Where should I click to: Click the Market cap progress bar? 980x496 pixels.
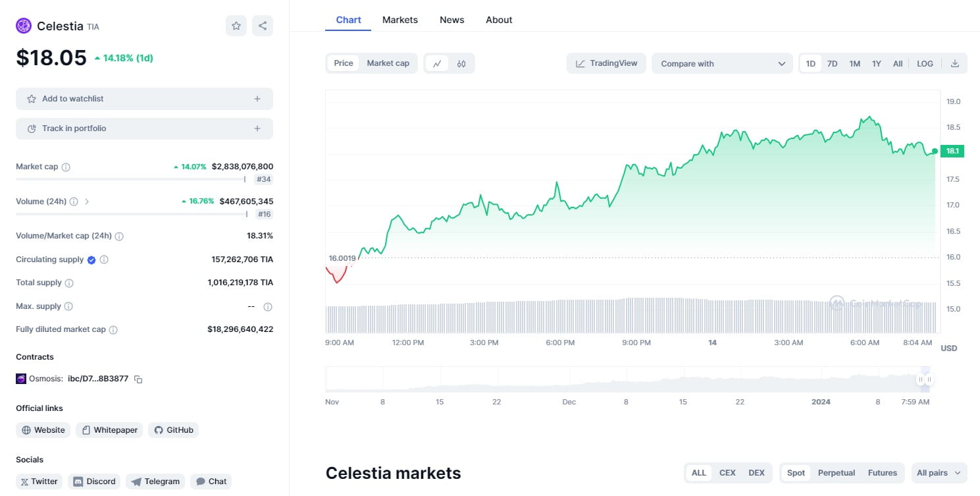click(x=131, y=179)
